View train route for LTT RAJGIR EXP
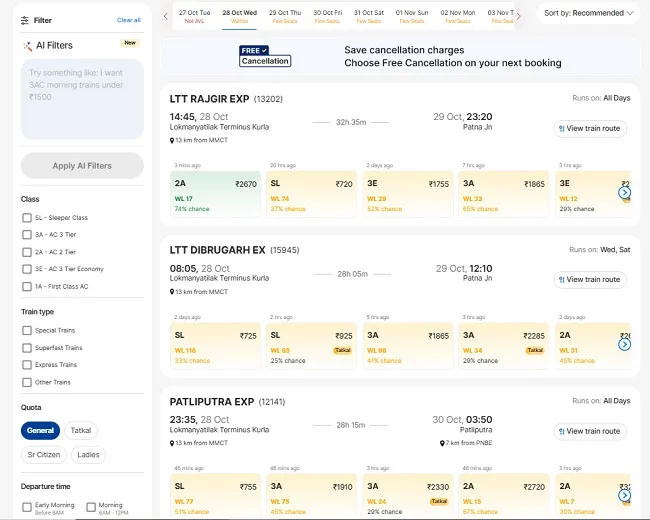 pyautogui.click(x=590, y=129)
